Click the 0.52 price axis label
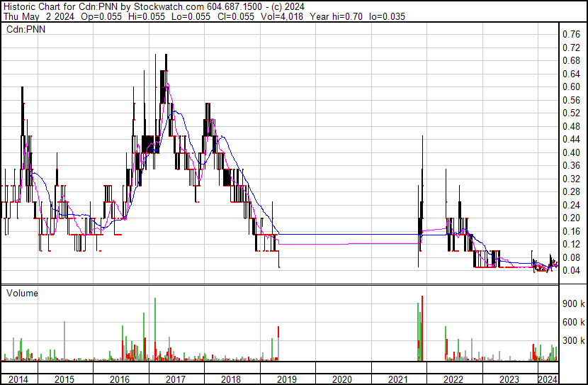This screenshot has width=588, height=385. (x=571, y=113)
